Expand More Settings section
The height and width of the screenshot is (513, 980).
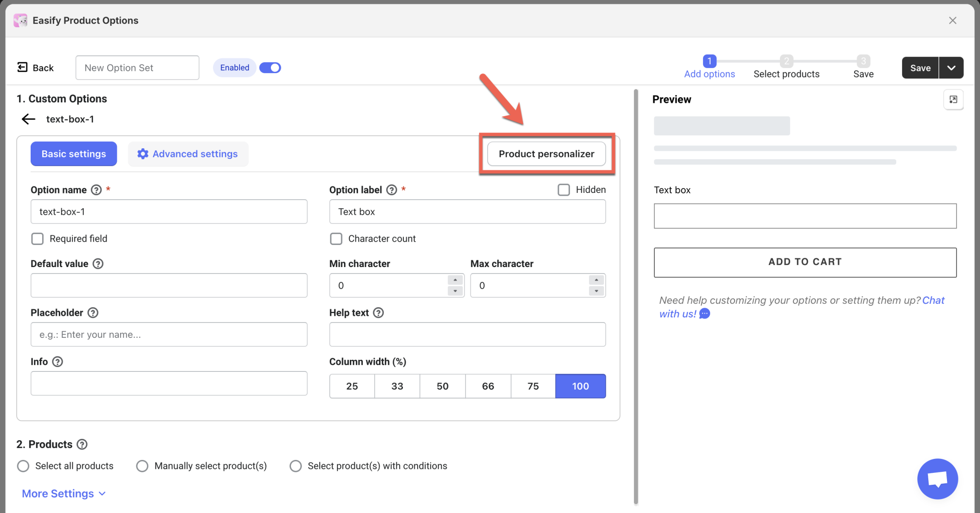[64, 493]
